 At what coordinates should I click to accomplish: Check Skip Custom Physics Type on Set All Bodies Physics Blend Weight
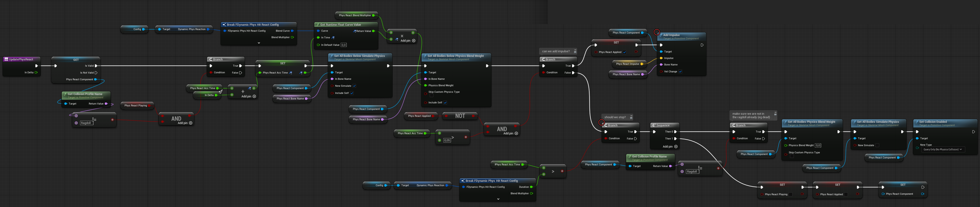coord(792,156)
